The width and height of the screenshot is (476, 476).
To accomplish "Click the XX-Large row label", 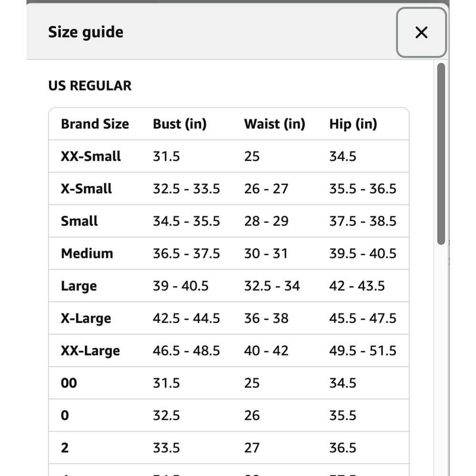I will pyautogui.click(x=90, y=351).
